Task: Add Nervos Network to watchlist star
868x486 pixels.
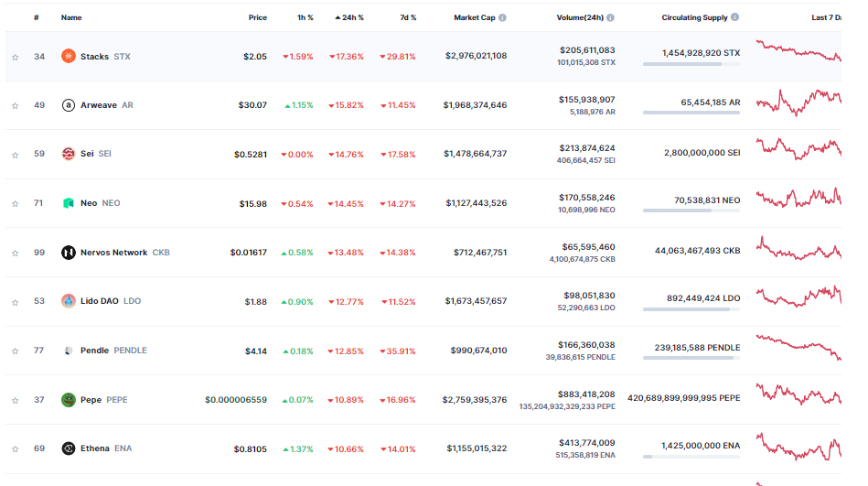Action: 16,254
